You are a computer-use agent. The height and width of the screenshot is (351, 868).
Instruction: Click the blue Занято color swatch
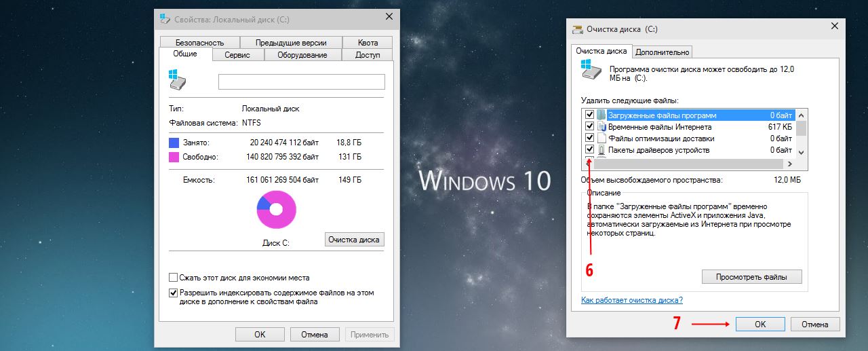pyautogui.click(x=174, y=143)
